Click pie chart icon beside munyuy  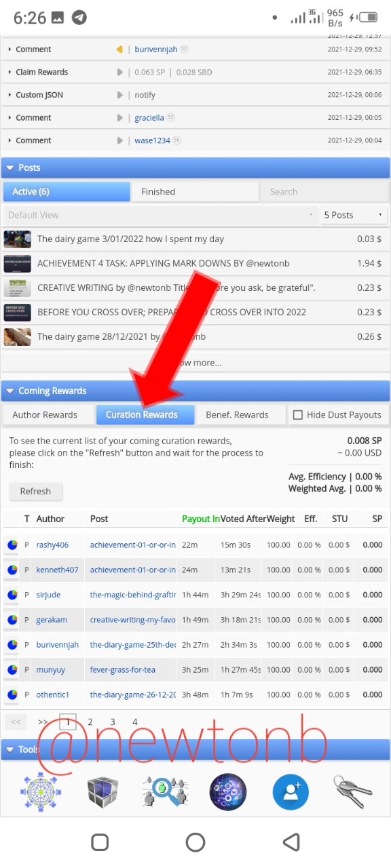tap(12, 670)
